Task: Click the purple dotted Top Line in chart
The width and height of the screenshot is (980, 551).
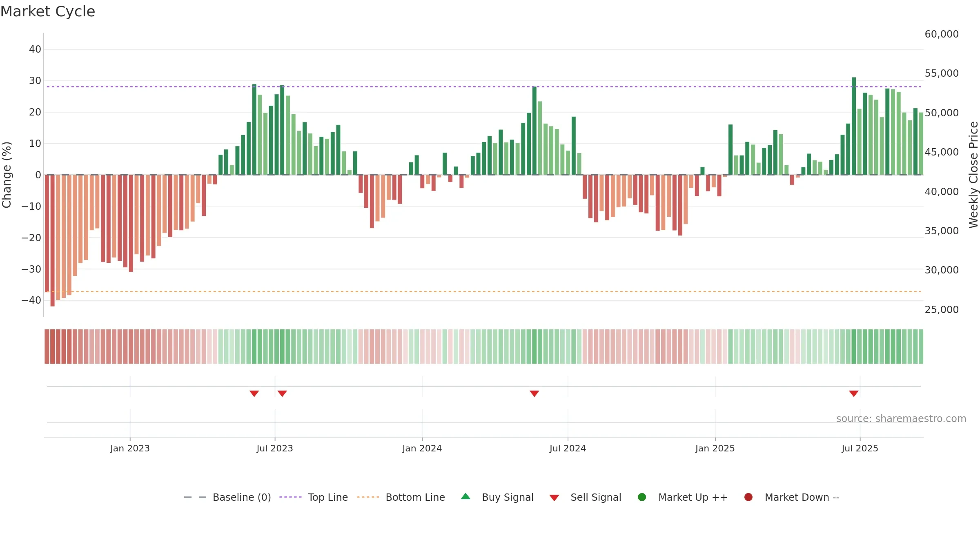Action: click(484, 87)
